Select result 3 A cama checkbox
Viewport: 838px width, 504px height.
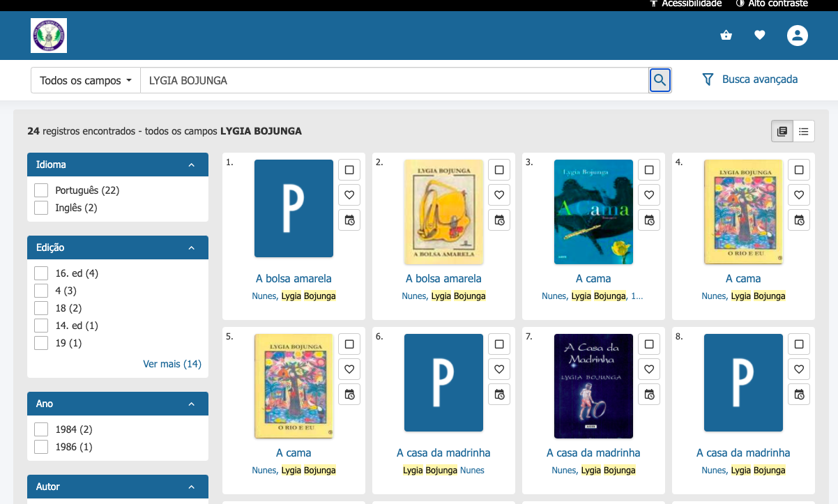[649, 169]
